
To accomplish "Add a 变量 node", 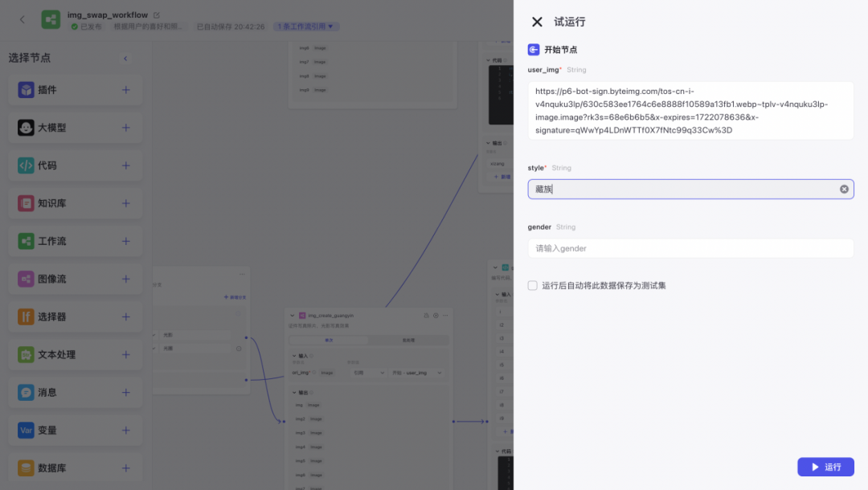I will (125, 431).
